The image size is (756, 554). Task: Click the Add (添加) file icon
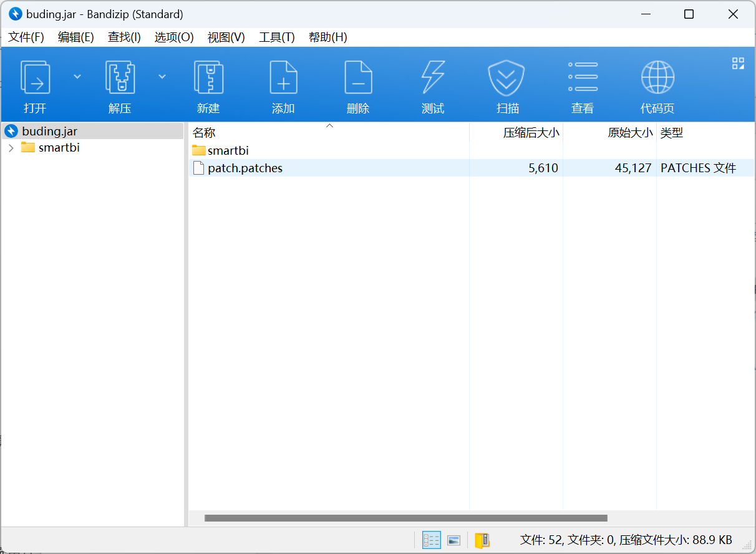(x=283, y=77)
